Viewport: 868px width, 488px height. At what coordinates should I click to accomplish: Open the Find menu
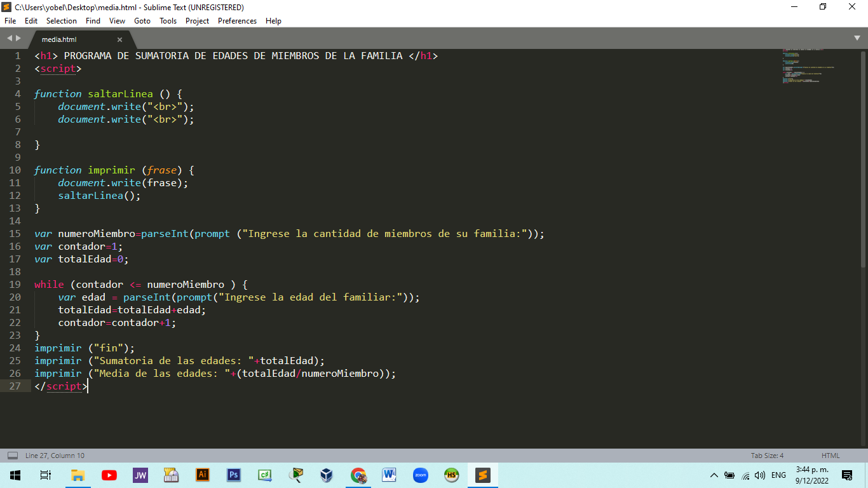(x=93, y=21)
